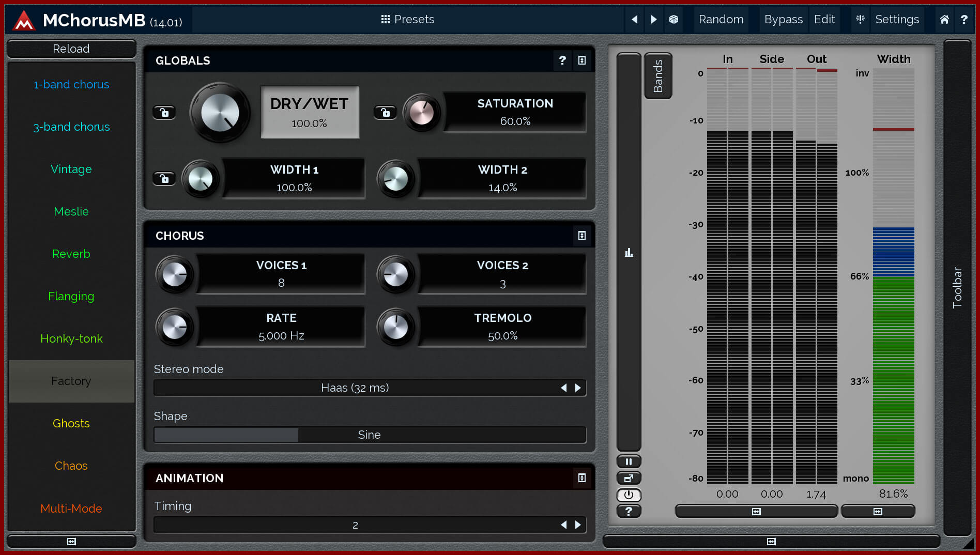Image resolution: width=980 pixels, height=555 pixels.
Task: Go to next preset arrow
Action: click(654, 20)
